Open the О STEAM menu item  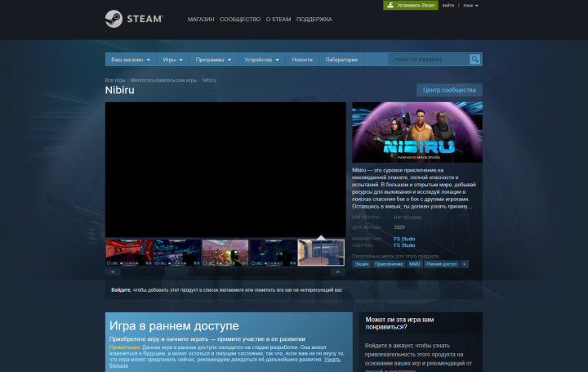278,19
